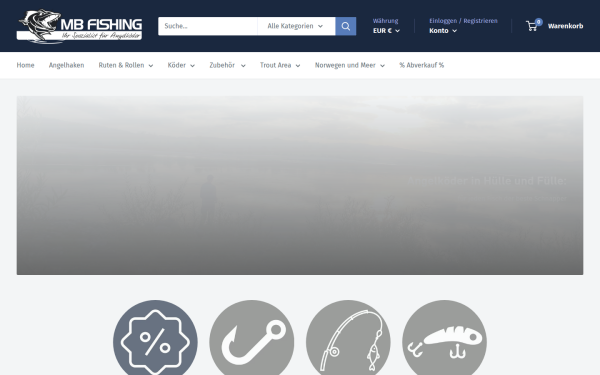
Task: Click the Währung label
Action: click(385, 21)
